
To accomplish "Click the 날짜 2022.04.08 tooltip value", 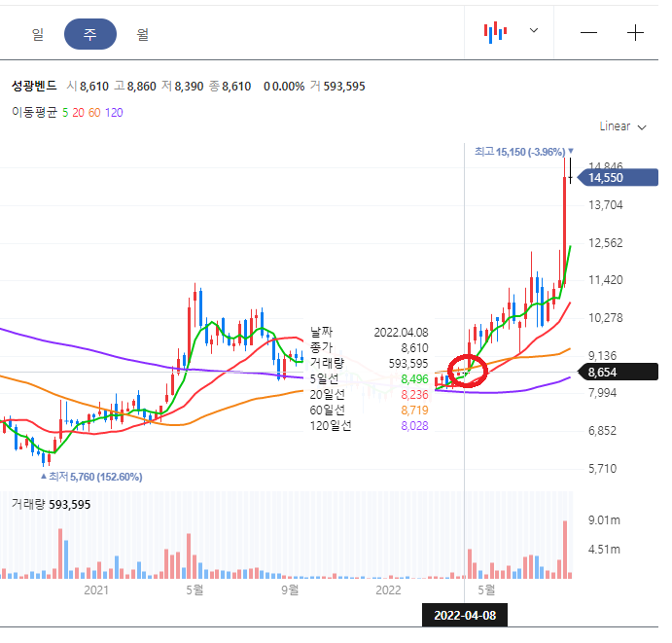I will click(401, 333).
